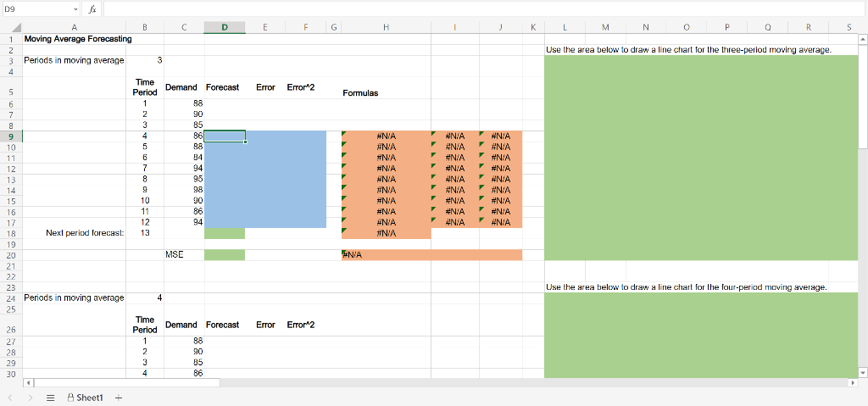Select demand value 94 in row 12
Screen dimensions: 868x406
click(x=184, y=169)
